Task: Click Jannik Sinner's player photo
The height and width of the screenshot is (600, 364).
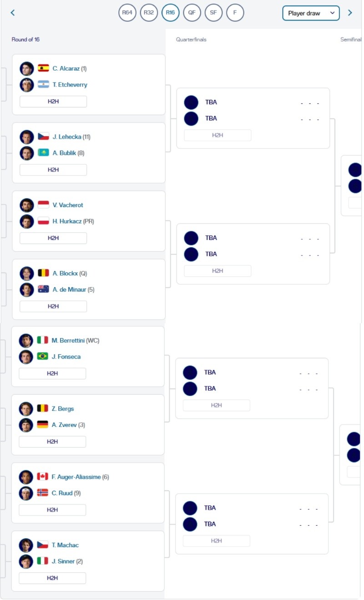Action: [x=26, y=561]
